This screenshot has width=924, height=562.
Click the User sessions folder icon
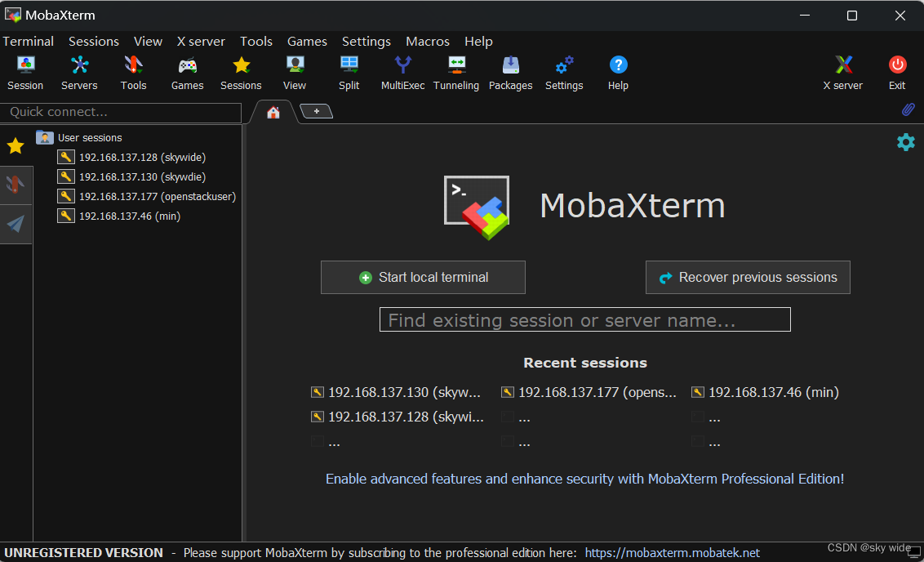pyautogui.click(x=45, y=137)
